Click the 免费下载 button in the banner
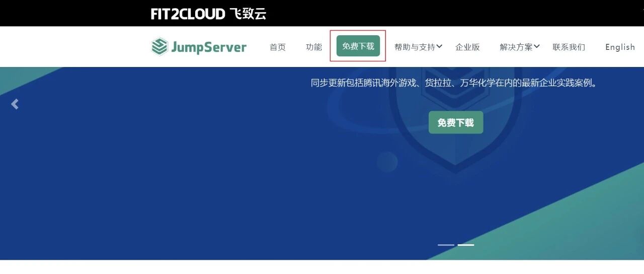This screenshot has height=274, width=644. click(x=456, y=122)
